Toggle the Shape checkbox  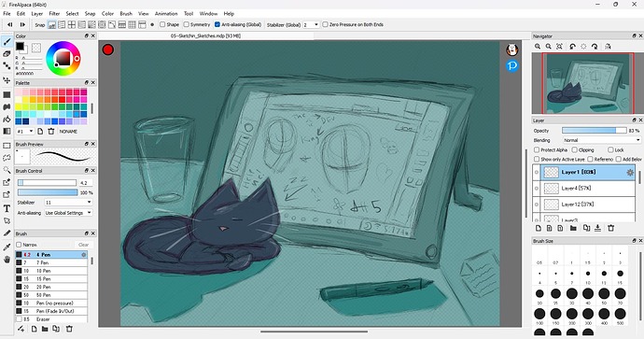tap(162, 24)
